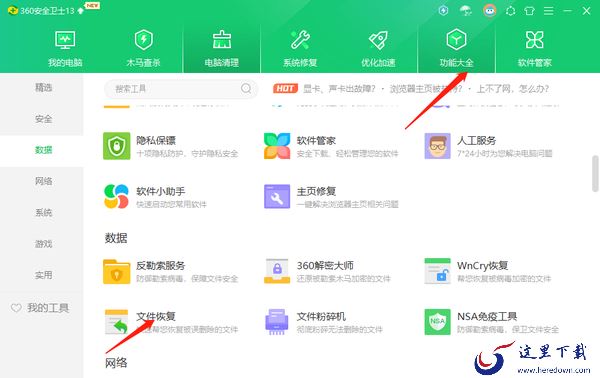Click the 360解密大师 lock icon

(277, 271)
